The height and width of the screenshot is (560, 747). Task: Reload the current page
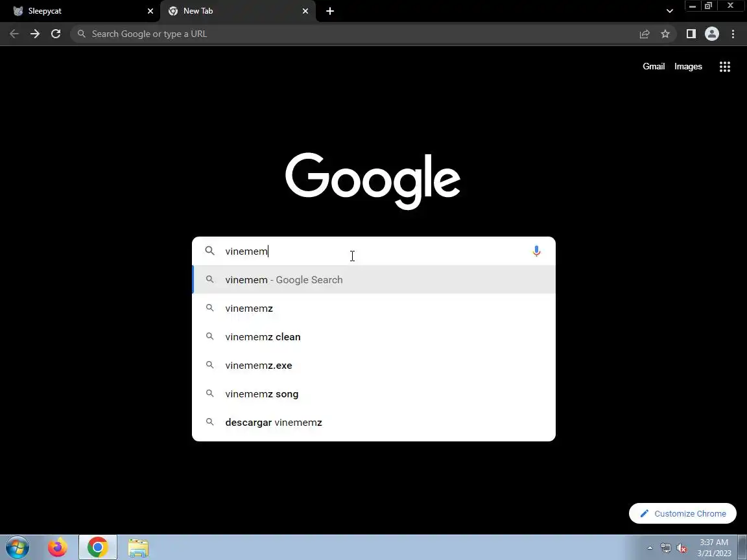tap(56, 34)
